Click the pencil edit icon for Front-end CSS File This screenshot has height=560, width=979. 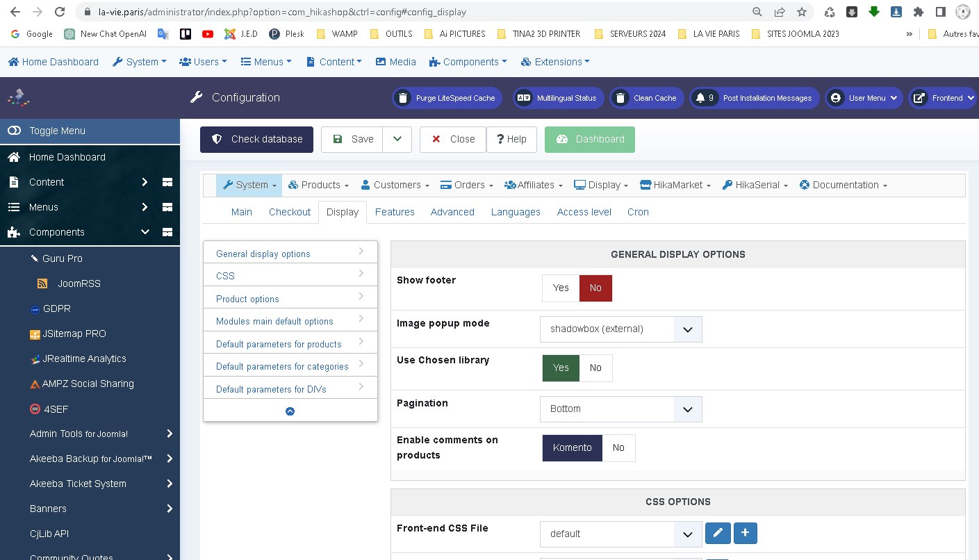(718, 534)
